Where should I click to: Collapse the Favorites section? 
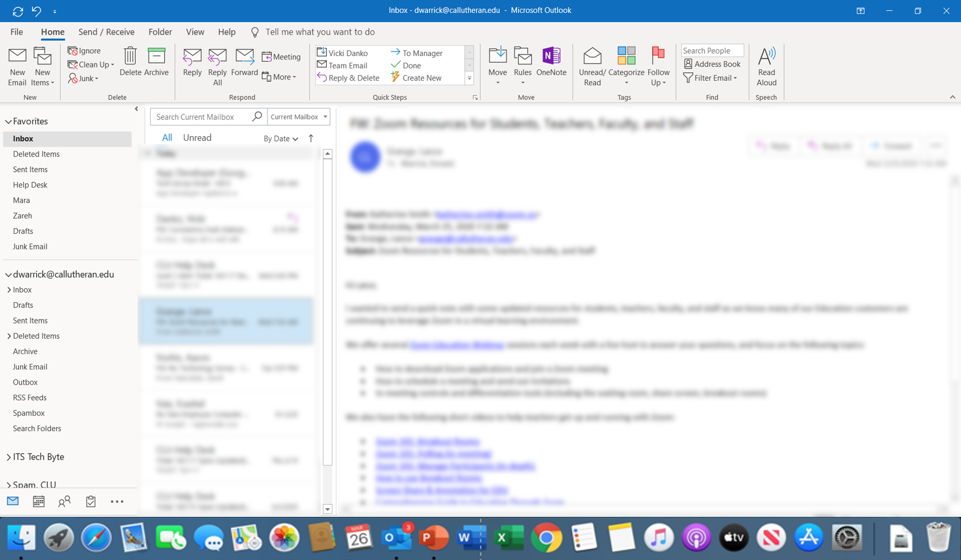click(x=8, y=122)
